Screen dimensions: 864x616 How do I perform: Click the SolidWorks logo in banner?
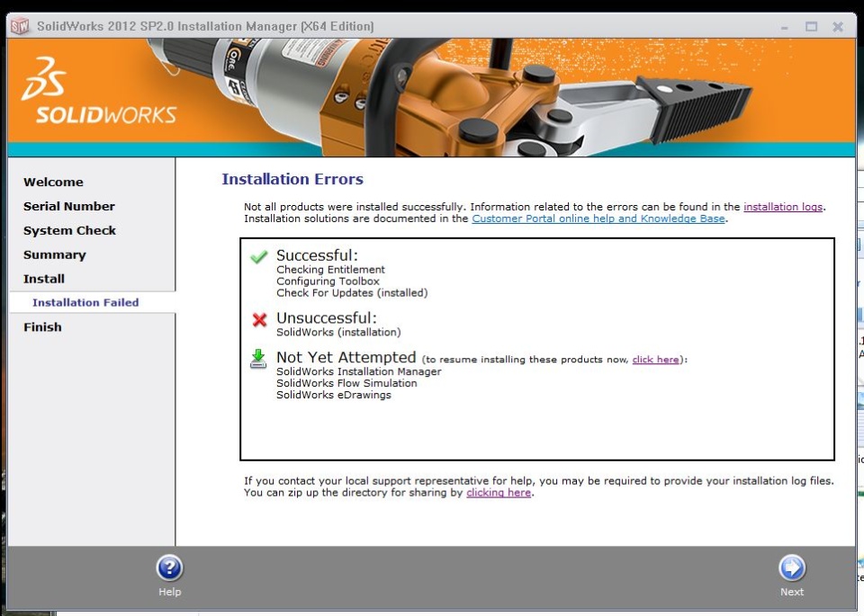click(99, 92)
